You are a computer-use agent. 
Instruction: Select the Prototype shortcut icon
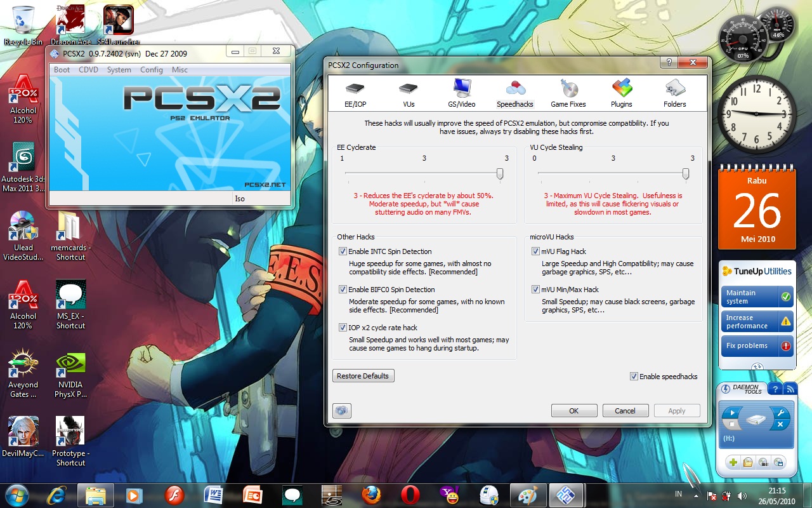tap(70, 441)
